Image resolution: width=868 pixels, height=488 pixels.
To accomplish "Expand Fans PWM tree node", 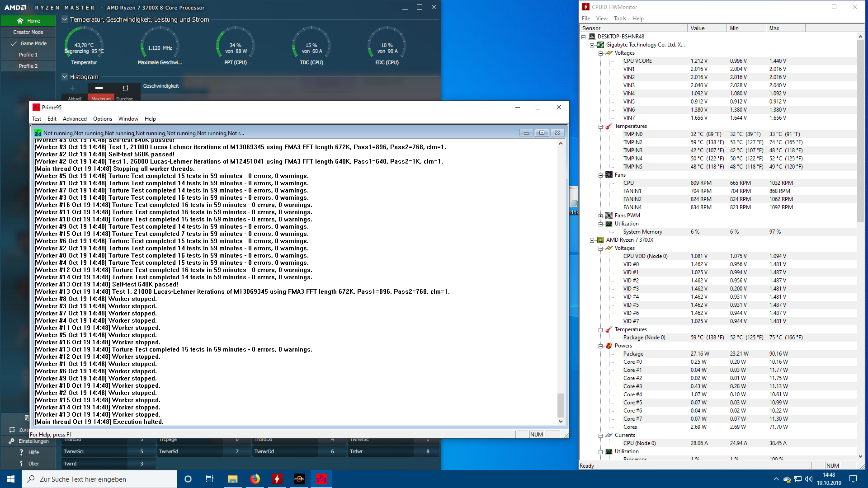I will coord(600,216).
